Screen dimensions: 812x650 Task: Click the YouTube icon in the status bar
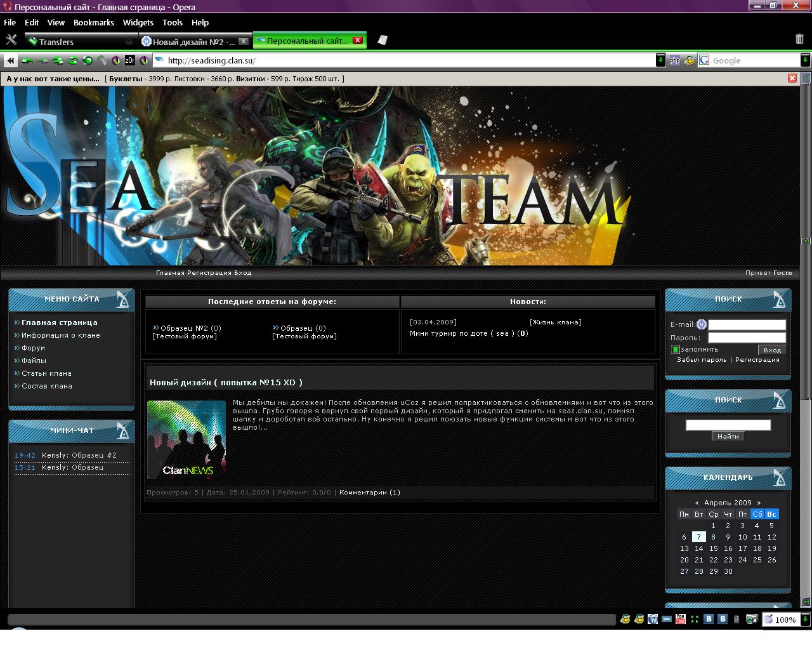[x=681, y=619]
